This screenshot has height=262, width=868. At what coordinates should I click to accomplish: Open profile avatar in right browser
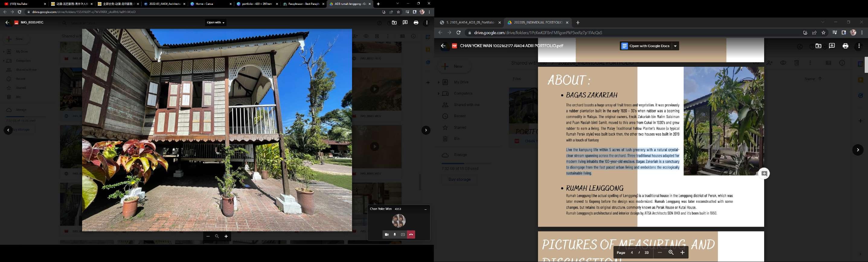click(853, 33)
